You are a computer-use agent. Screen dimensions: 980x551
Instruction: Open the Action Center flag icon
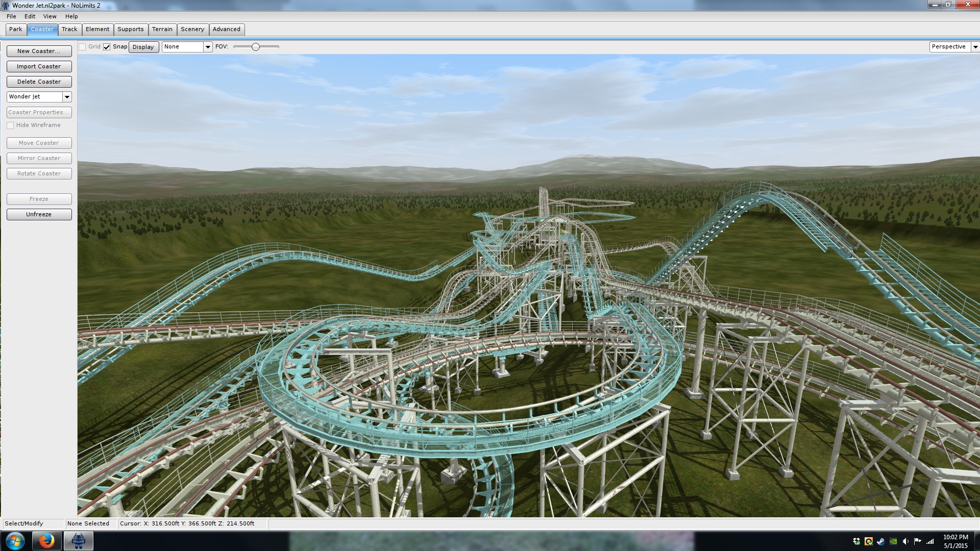click(x=918, y=541)
